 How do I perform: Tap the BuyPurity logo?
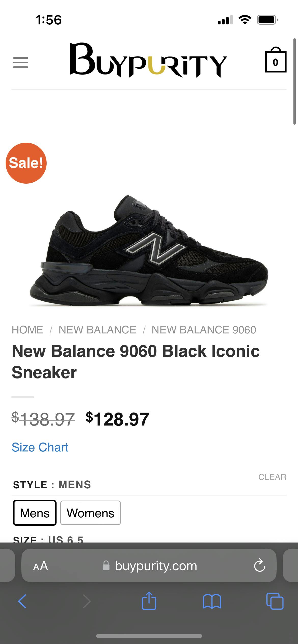point(148,61)
